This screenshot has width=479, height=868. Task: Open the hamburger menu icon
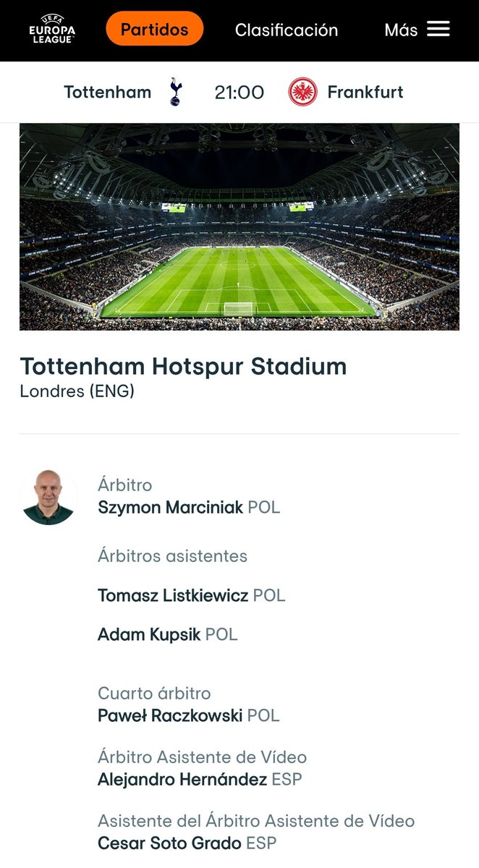438,29
